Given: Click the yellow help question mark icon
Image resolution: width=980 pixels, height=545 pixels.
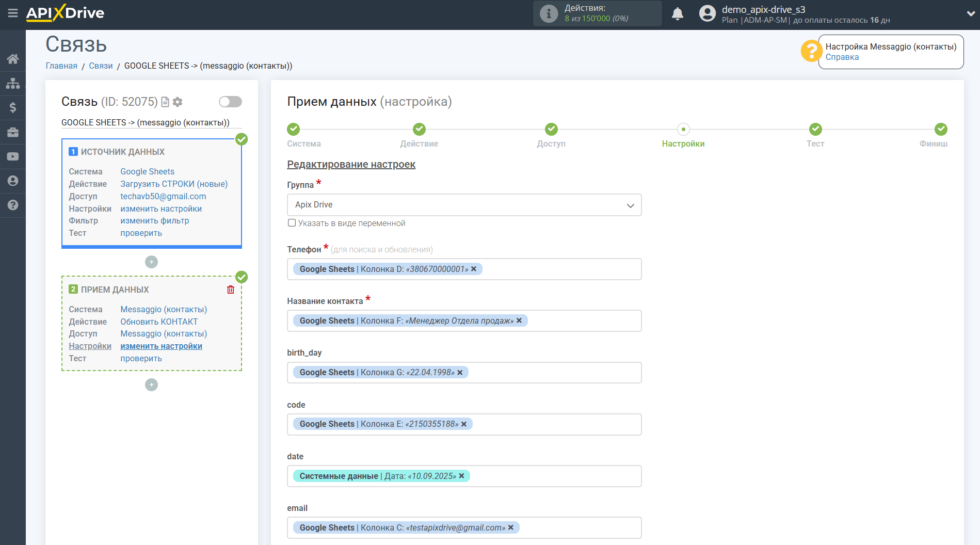Looking at the screenshot, I should (811, 51).
